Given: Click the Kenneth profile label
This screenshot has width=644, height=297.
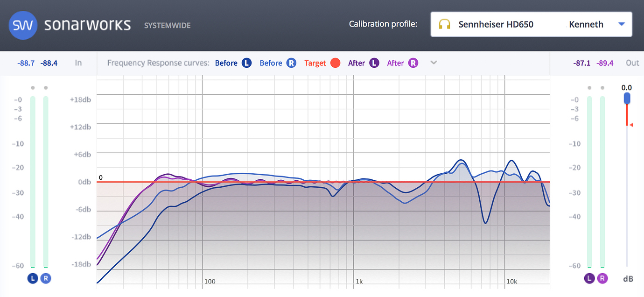Looking at the screenshot, I should click(586, 24).
